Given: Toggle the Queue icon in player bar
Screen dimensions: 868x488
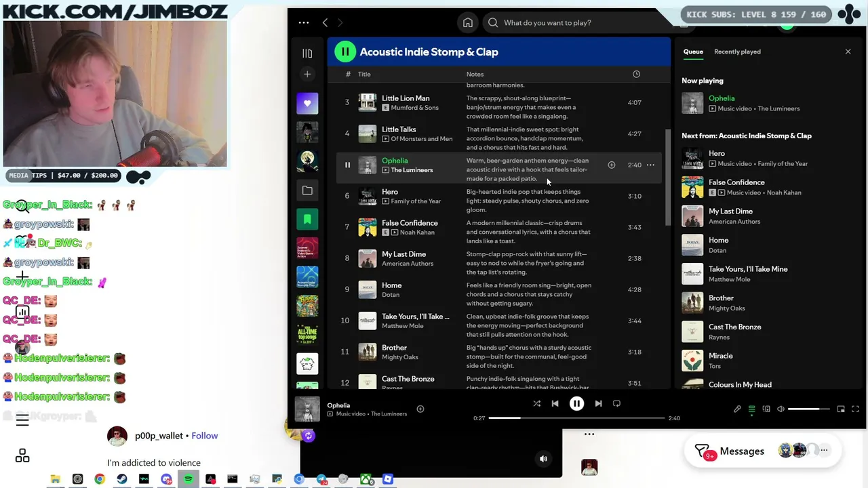Looking at the screenshot, I should [751, 409].
